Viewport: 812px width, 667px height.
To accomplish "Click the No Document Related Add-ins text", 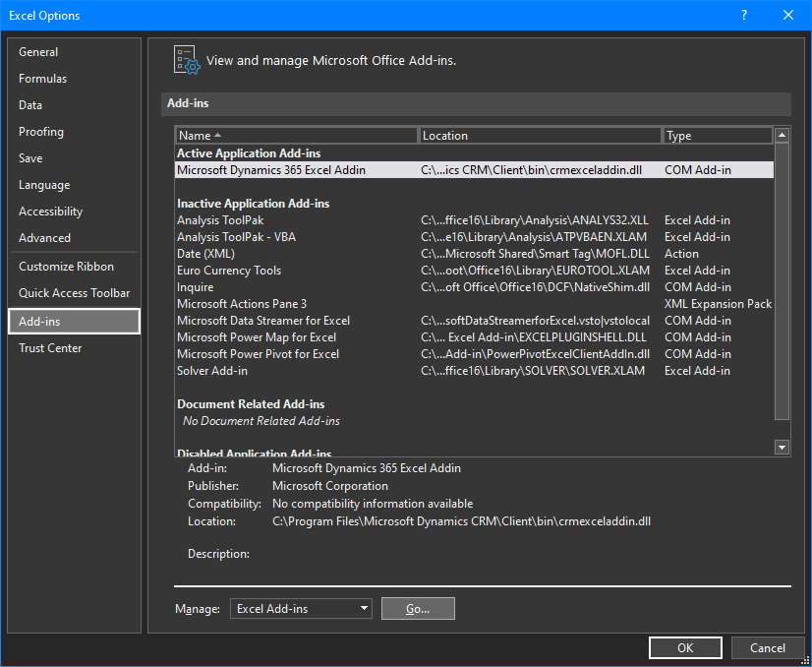I will 261,421.
